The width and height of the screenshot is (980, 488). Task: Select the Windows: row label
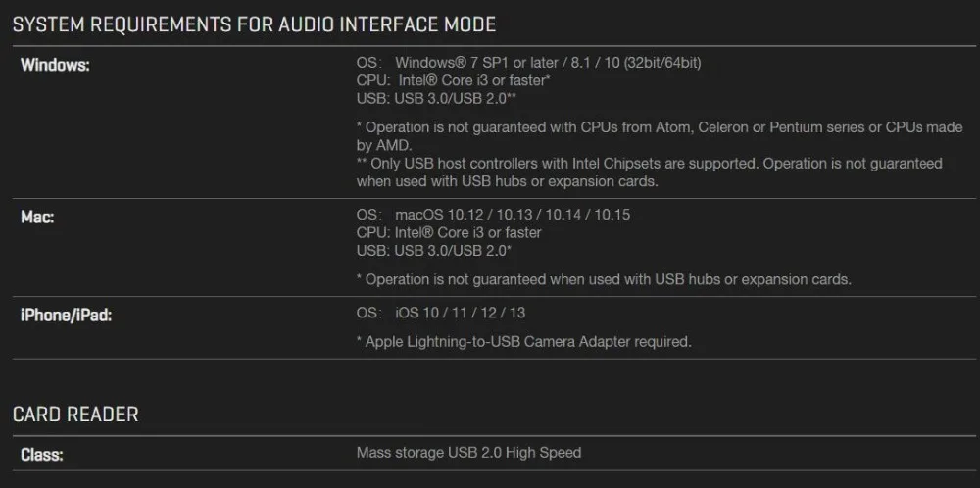55,65
